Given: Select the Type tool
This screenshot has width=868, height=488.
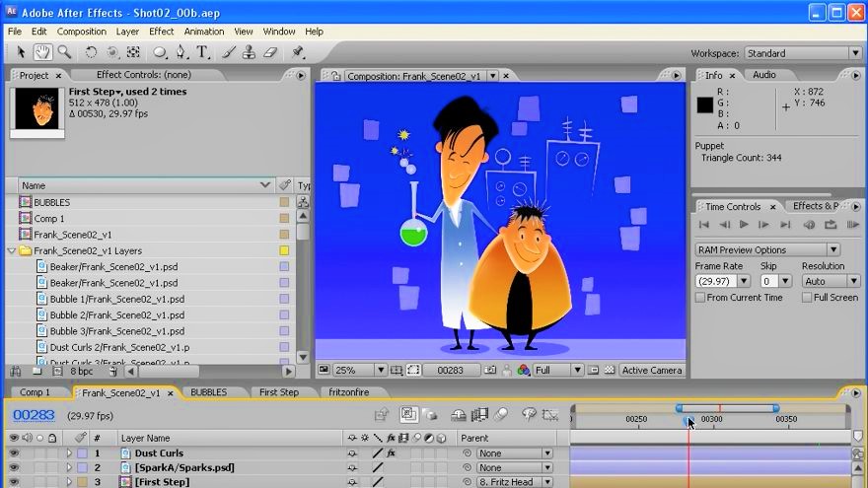Looking at the screenshot, I should point(202,52).
